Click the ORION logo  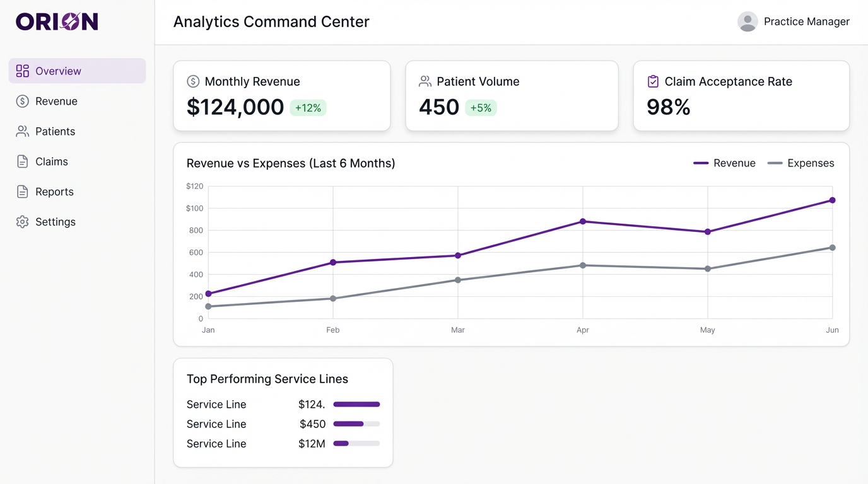56,21
